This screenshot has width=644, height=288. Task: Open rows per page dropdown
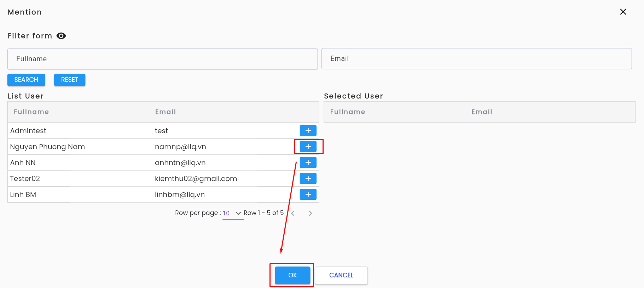(232, 213)
